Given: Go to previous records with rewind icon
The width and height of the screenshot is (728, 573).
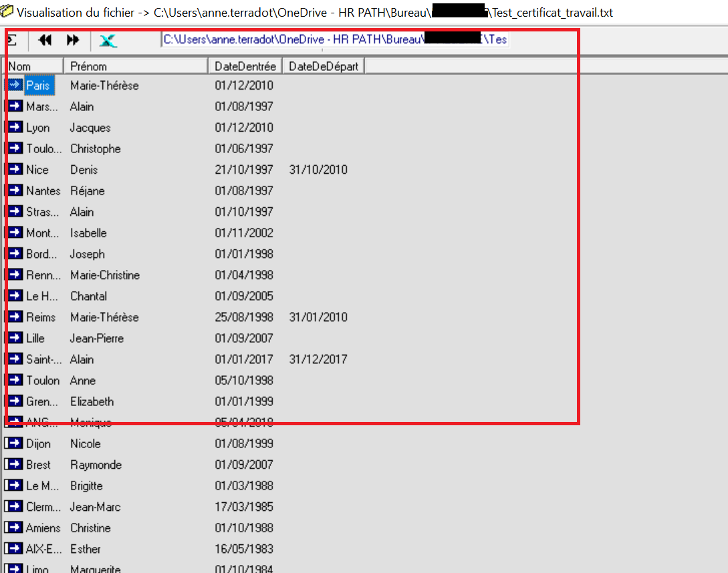Looking at the screenshot, I should 45,40.
